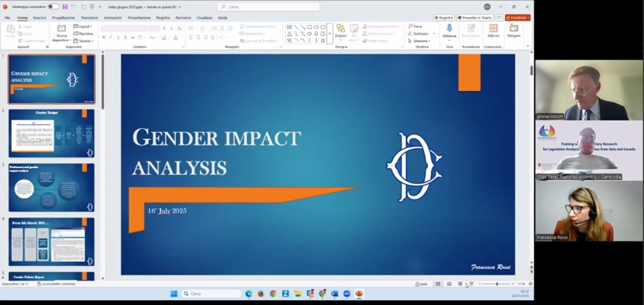Open the Disponi dropdown
This screenshot has width=644, height=305.
click(x=341, y=32)
